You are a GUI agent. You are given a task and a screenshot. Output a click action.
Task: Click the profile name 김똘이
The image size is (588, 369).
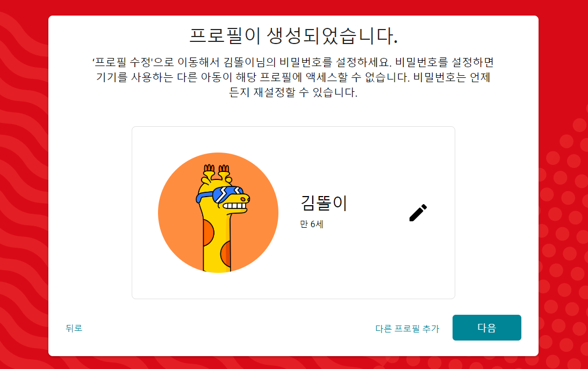click(324, 202)
